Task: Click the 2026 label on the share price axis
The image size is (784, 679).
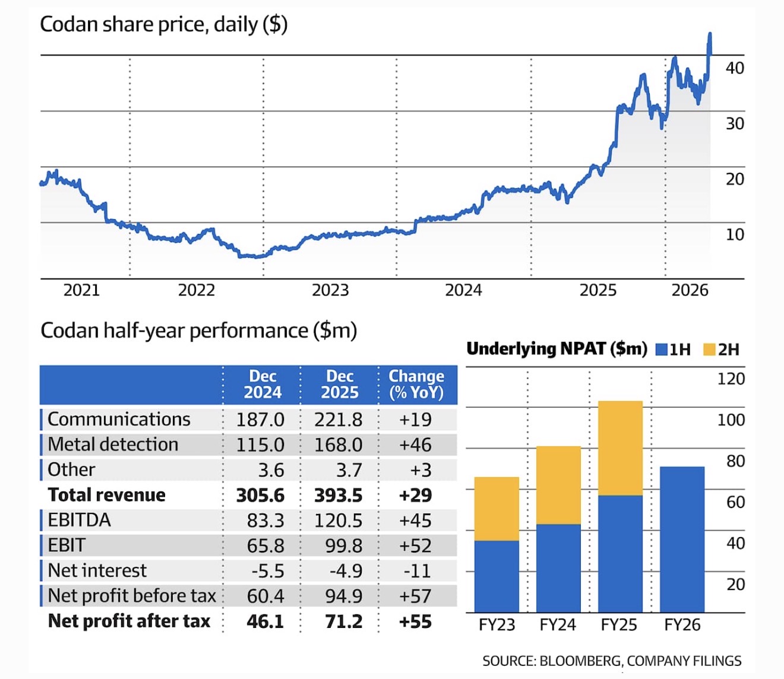Action: [x=690, y=290]
